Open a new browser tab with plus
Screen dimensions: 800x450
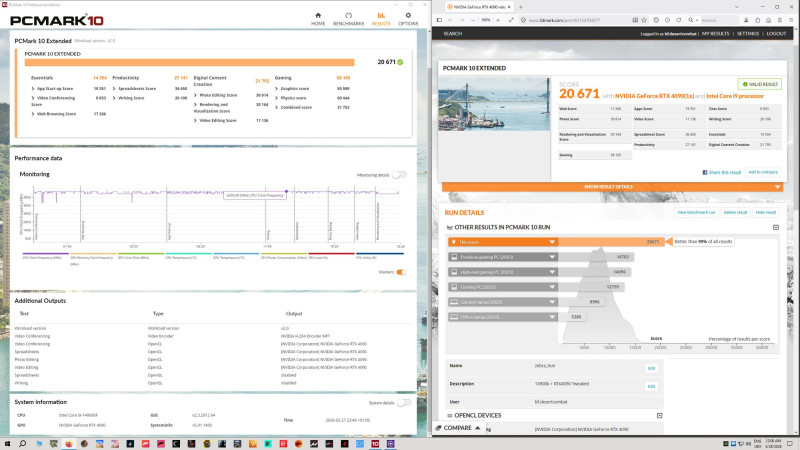(520, 7)
